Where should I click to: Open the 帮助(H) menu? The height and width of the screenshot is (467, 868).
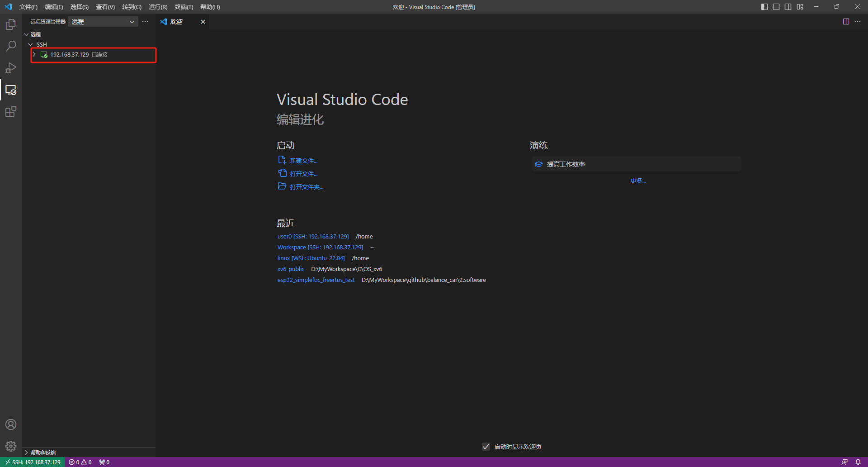(210, 7)
